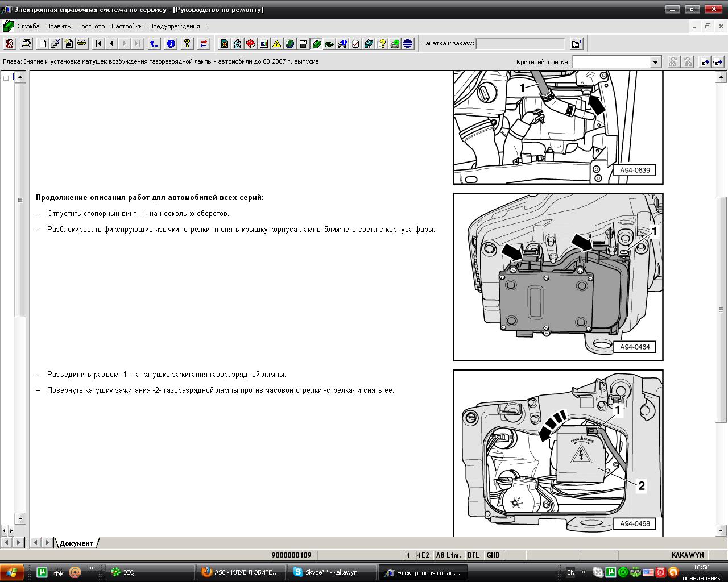This screenshot has height=582, width=728.
Task: Select the Документ tab at the bottom
Action: pyautogui.click(x=76, y=543)
